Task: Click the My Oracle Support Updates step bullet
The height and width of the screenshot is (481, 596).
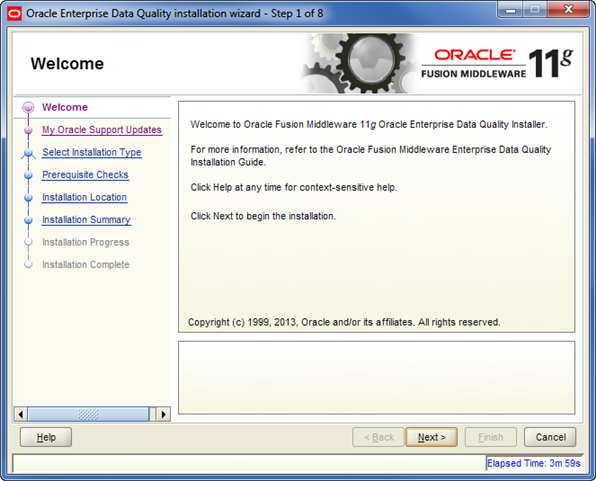Action: tap(28, 130)
